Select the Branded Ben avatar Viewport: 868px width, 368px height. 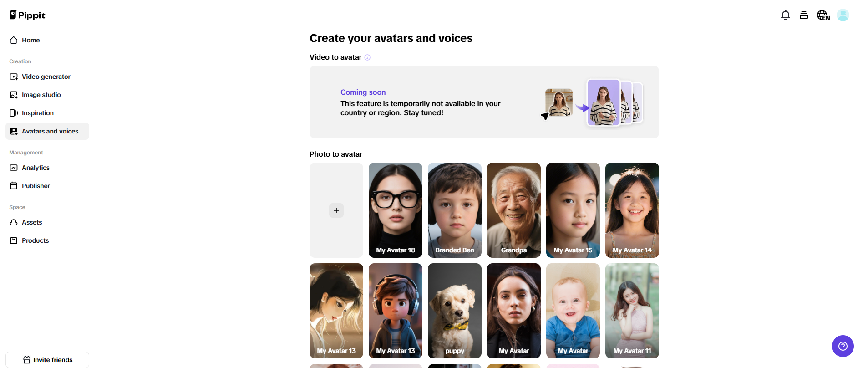(454, 210)
